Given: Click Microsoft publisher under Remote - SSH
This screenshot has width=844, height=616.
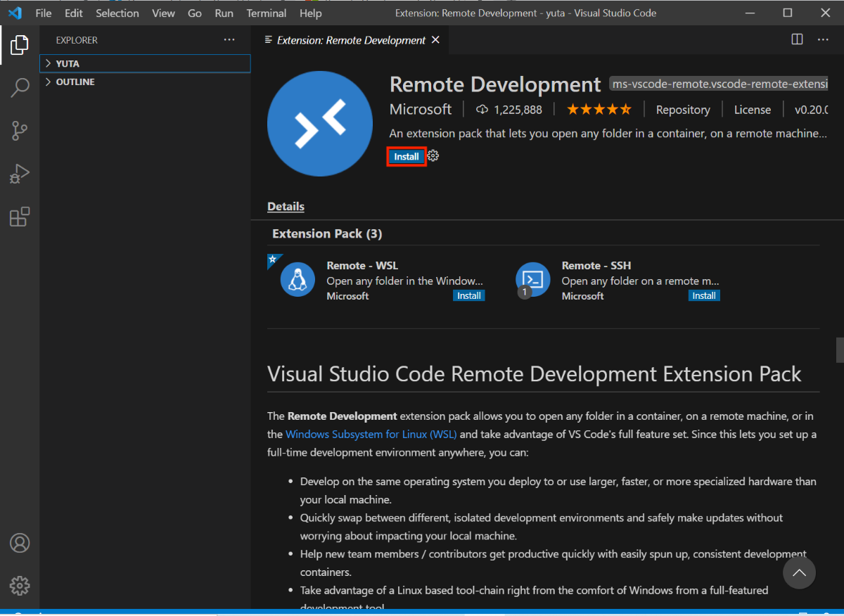Looking at the screenshot, I should (582, 296).
